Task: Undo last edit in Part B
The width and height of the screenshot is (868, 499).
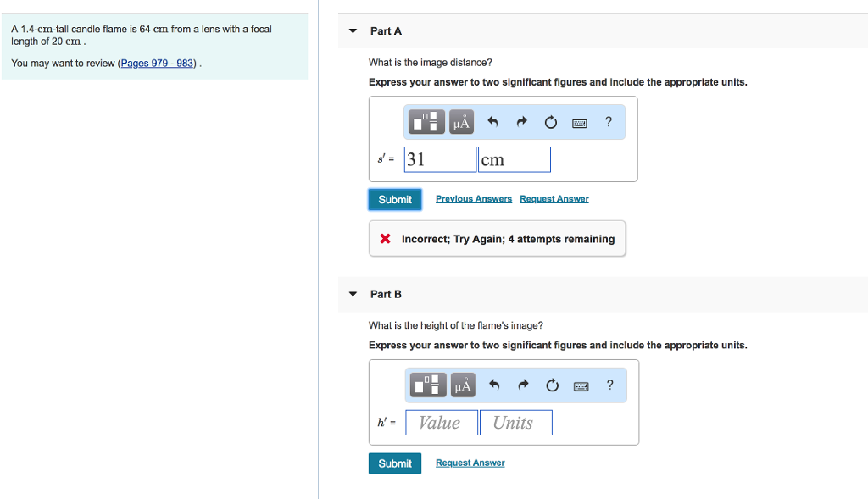Action: (x=494, y=385)
